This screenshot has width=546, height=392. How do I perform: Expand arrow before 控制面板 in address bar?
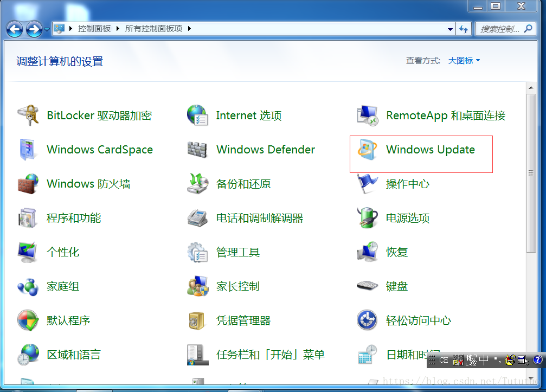coord(70,29)
